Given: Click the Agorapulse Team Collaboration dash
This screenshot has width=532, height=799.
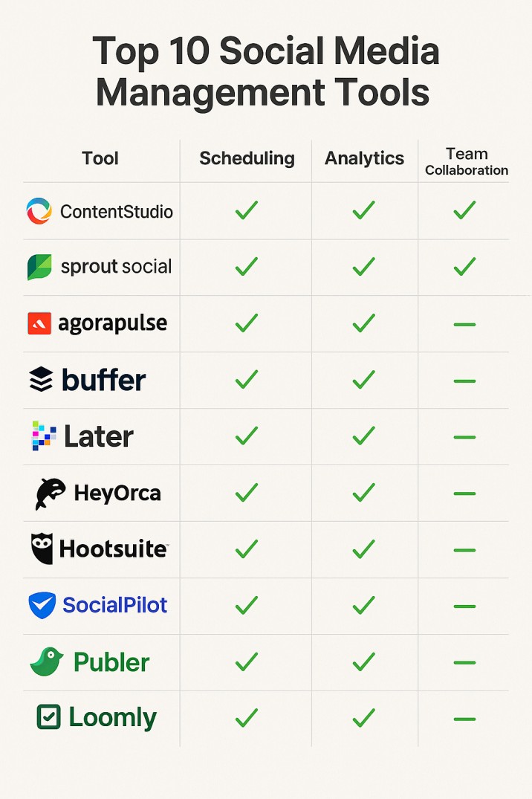Looking at the screenshot, I should tap(464, 325).
